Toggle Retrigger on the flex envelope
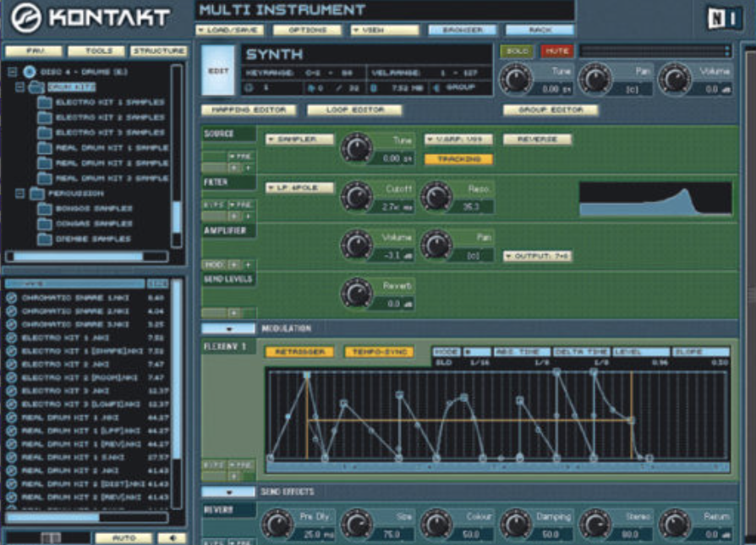The image size is (756, 545). [299, 351]
